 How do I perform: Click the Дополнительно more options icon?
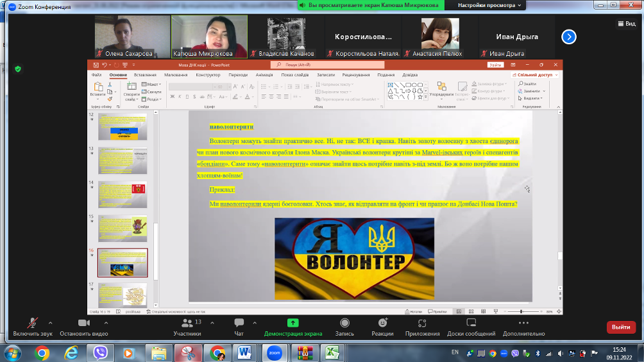[x=523, y=323]
